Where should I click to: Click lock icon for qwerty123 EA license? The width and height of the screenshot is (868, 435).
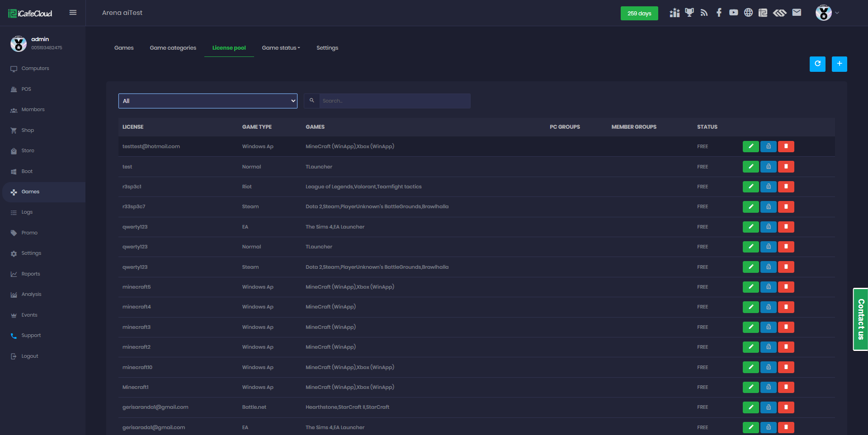point(768,227)
